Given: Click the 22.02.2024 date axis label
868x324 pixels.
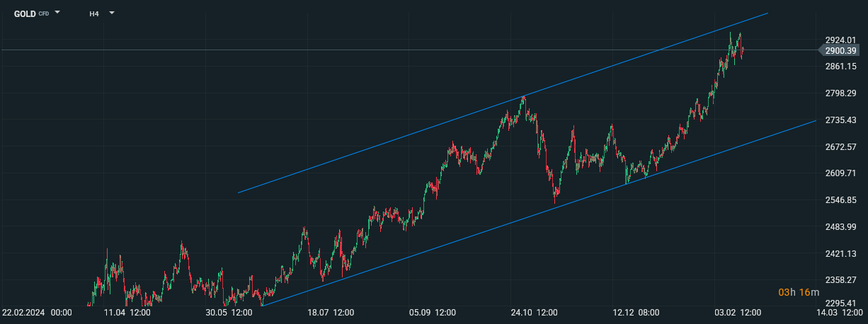Looking at the screenshot, I should pyautogui.click(x=37, y=313).
